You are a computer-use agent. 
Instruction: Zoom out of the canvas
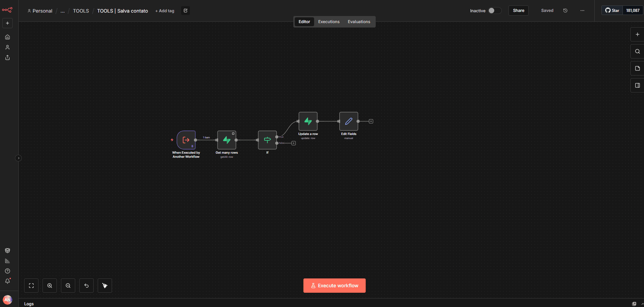click(x=68, y=286)
